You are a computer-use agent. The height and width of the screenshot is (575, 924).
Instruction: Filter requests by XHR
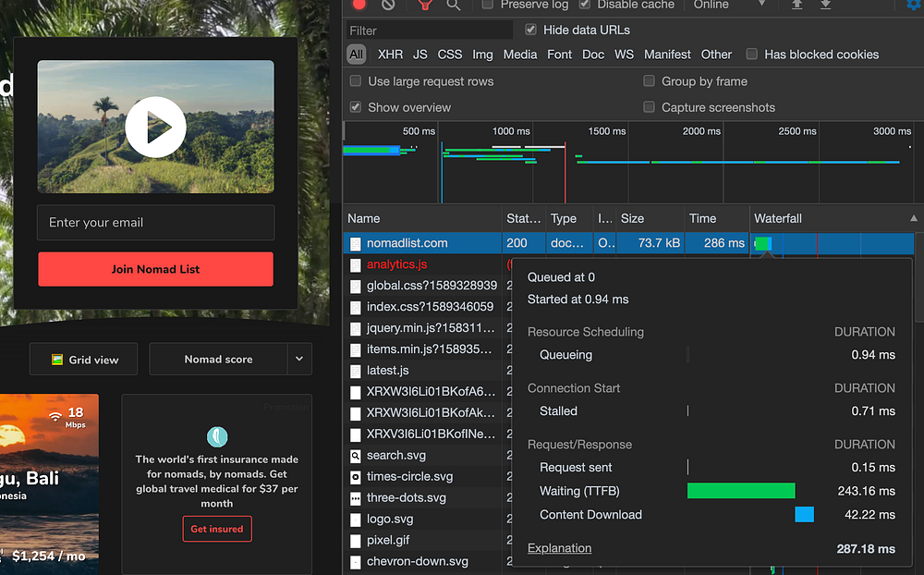(390, 55)
